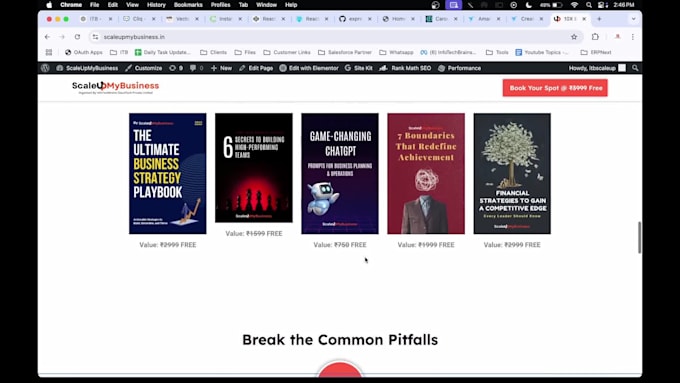Open the Chrome profile avatar
Image resolution: width=680 pixels, height=383 pixels.
(x=618, y=37)
